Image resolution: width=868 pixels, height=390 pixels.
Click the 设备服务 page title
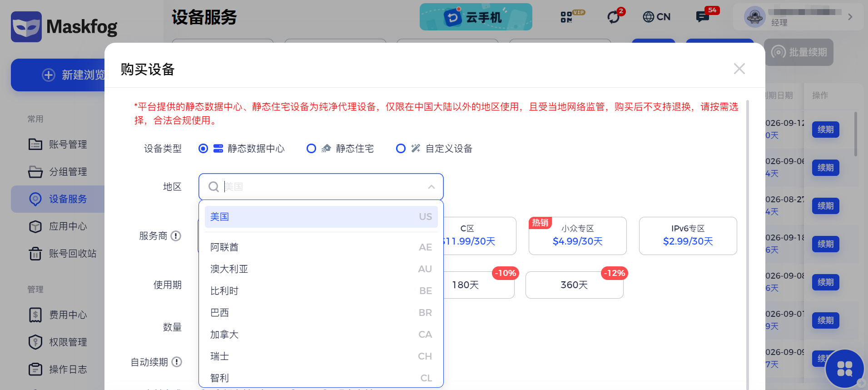coord(204,17)
